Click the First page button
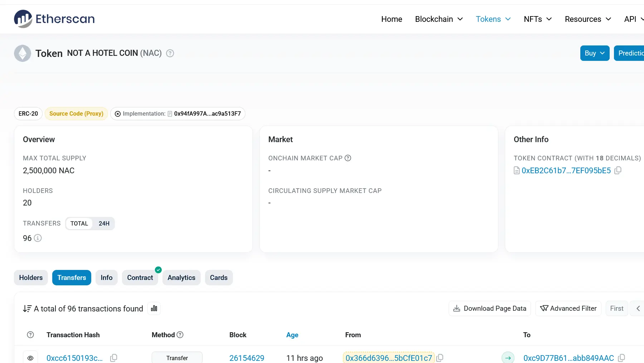 pyautogui.click(x=617, y=309)
